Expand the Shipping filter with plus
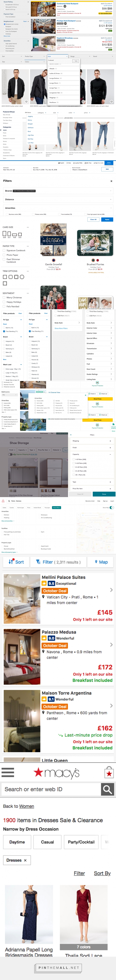The image size is (116, 980). coord(110,441)
